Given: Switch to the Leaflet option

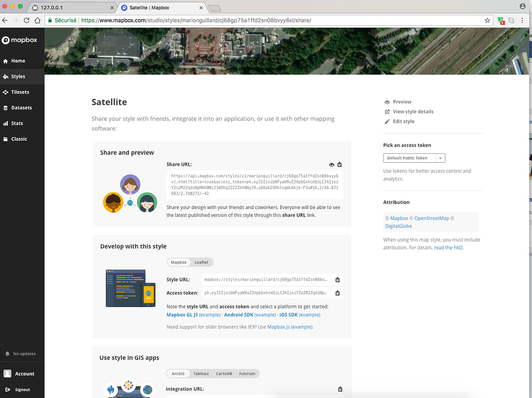Looking at the screenshot, I should [201, 262].
